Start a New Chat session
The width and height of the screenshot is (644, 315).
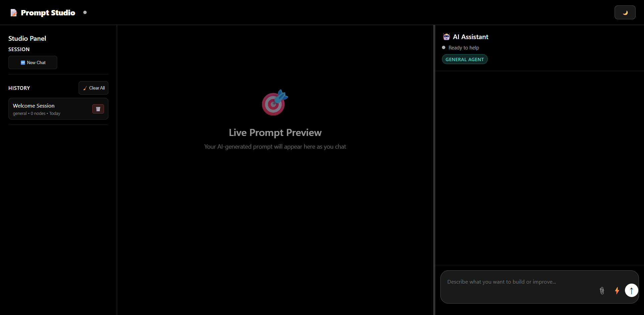pyautogui.click(x=33, y=62)
